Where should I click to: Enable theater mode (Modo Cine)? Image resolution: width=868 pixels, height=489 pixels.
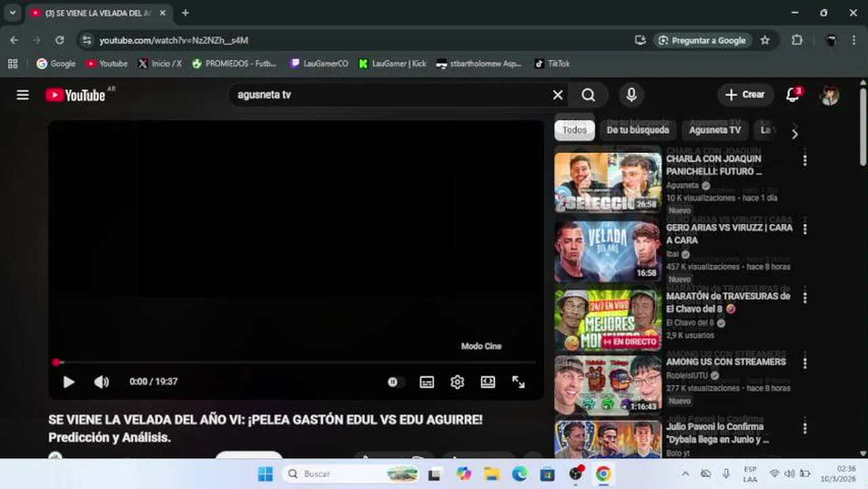click(488, 382)
